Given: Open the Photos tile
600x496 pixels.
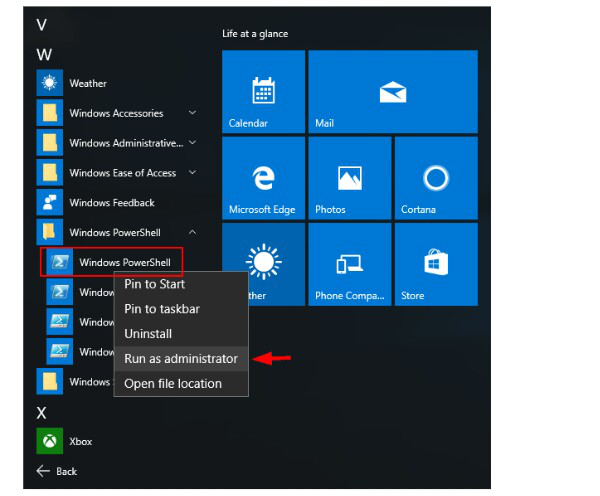Looking at the screenshot, I should [350, 178].
